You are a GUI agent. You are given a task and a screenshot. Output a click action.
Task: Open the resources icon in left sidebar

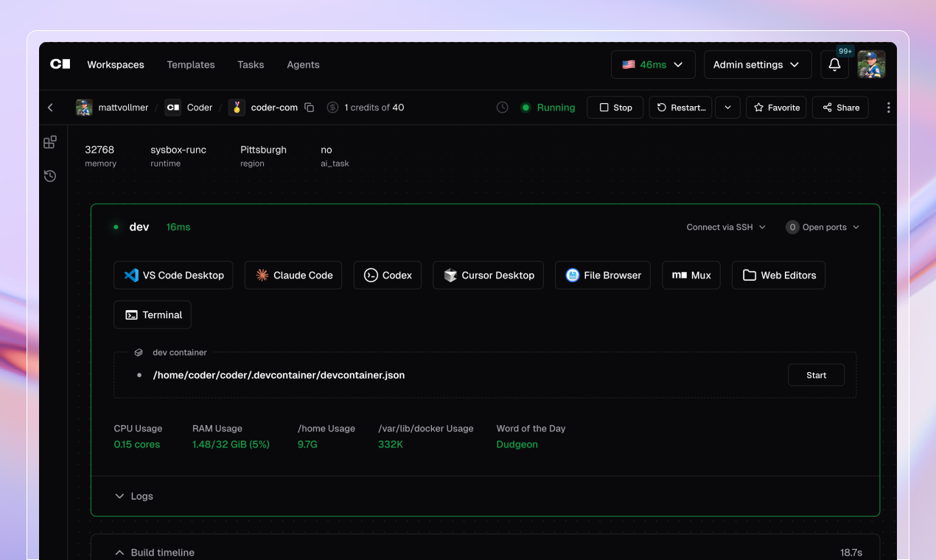tap(50, 142)
